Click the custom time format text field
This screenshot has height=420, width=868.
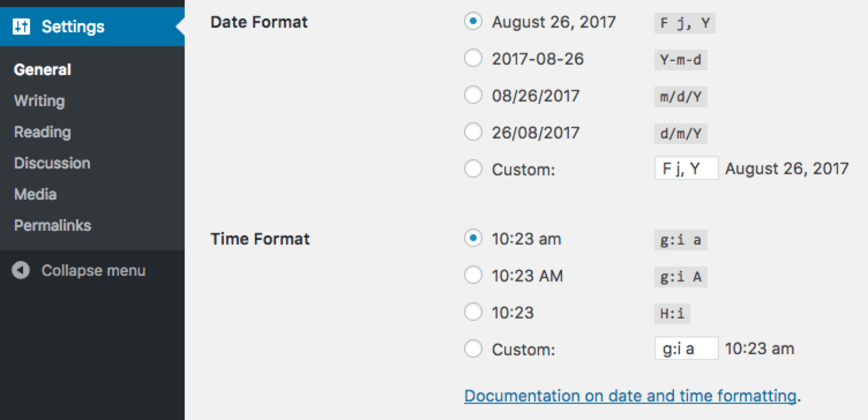pos(686,348)
